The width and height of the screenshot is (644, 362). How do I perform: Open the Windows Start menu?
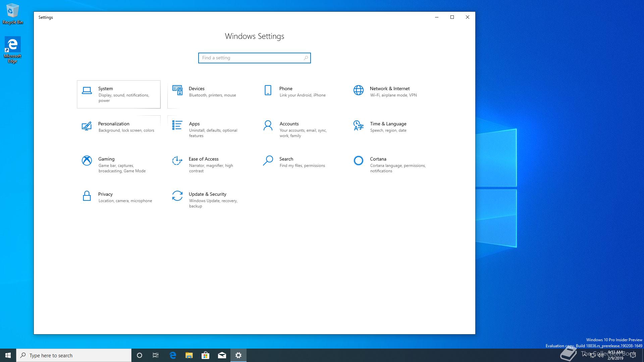(x=8, y=355)
